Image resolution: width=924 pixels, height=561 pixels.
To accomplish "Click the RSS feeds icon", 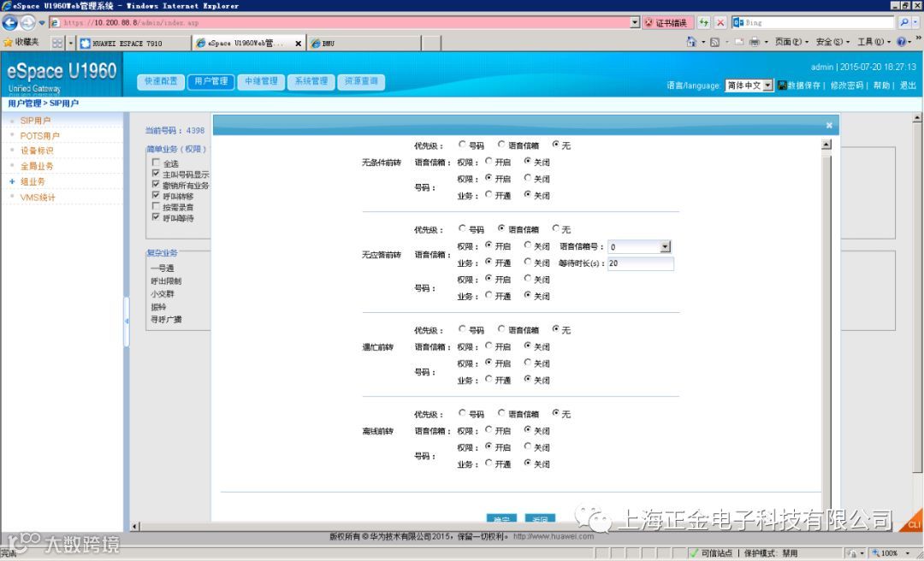I will pyautogui.click(x=714, y=43).
